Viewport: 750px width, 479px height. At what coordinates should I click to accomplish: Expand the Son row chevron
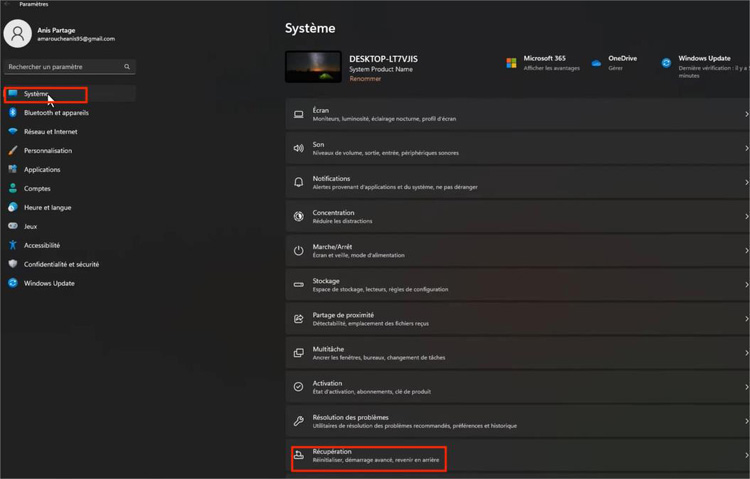click(746, 148)
